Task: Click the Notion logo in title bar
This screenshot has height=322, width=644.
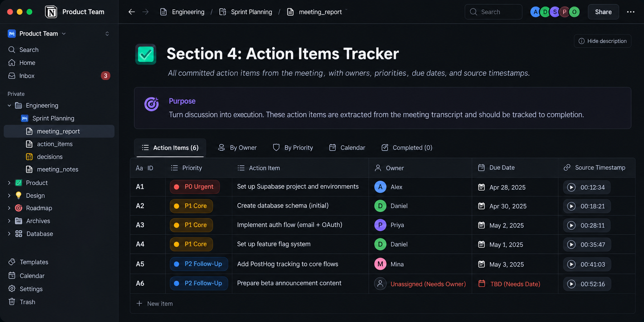Action: pos(51,12)
